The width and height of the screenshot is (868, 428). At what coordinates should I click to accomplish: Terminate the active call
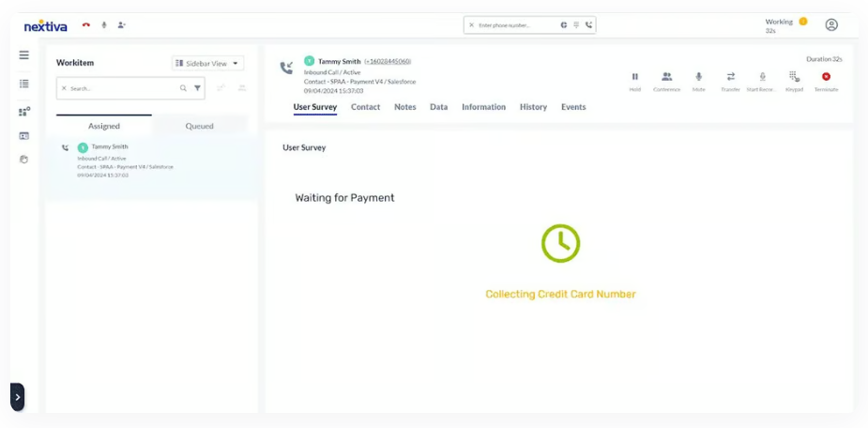click(826, 81)
